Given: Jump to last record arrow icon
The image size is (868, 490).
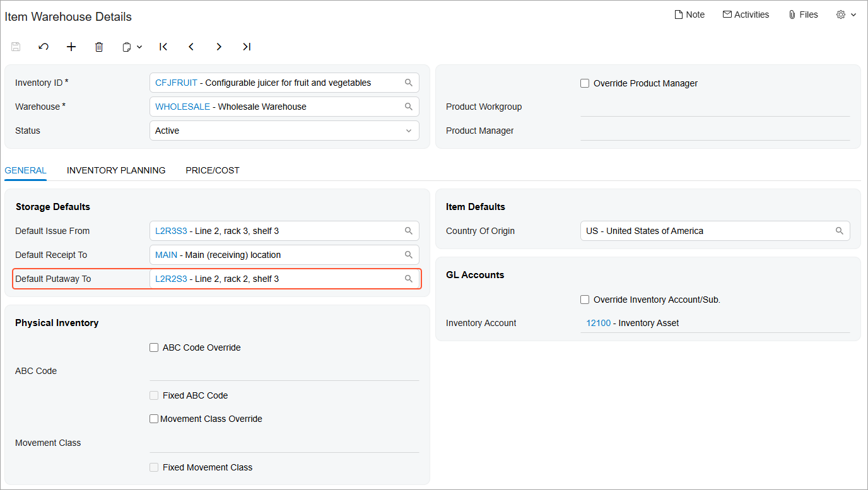Looking at the screenshot, I should [247, 47].
